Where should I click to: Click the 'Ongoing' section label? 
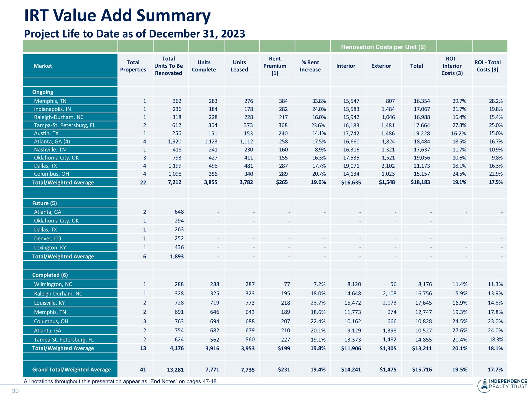(x=43, y=92)
